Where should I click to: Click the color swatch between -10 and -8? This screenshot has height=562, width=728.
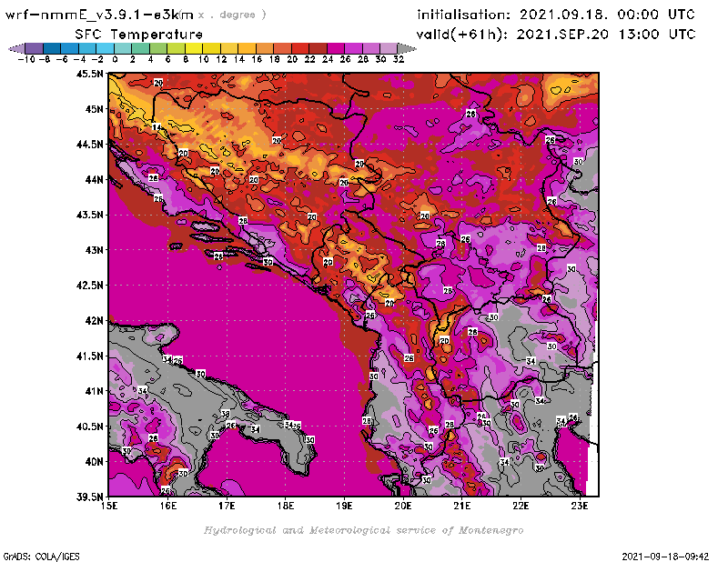35,48
